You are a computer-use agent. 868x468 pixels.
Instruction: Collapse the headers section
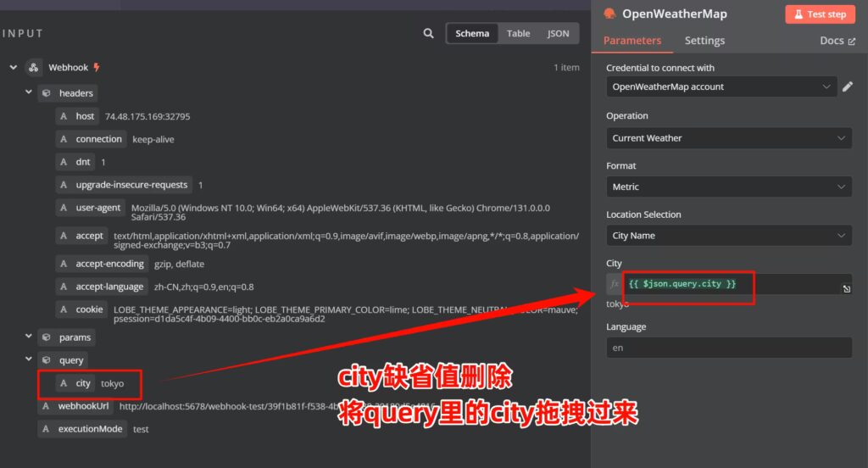(x=28, y=92)
